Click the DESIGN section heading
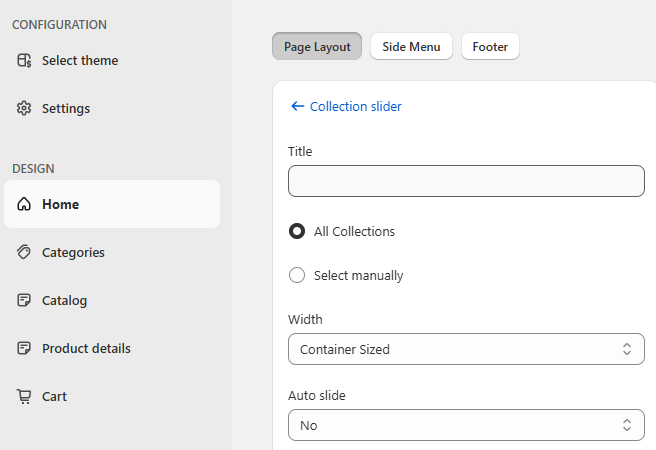The image size is (656, 450). tap(33, 169)
